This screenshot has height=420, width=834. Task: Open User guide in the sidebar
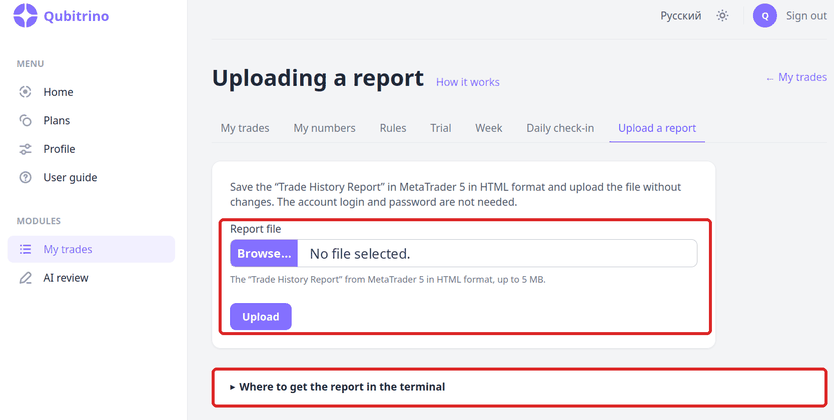click(x=91, y=177)
